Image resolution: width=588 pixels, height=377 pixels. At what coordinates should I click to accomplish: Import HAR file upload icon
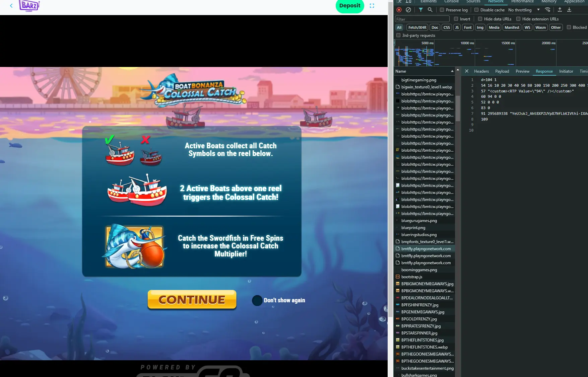point(560,10)
